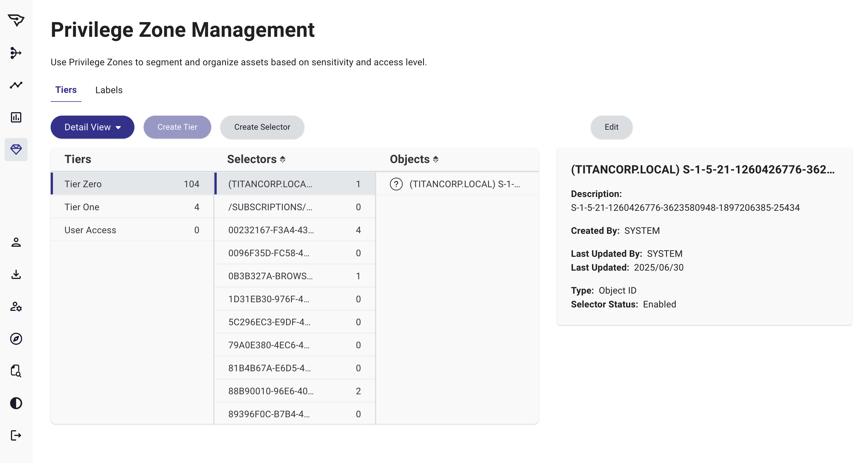Open the file search docs icon
This screenshot has width=868, height=463.
[x=16, y=371]
